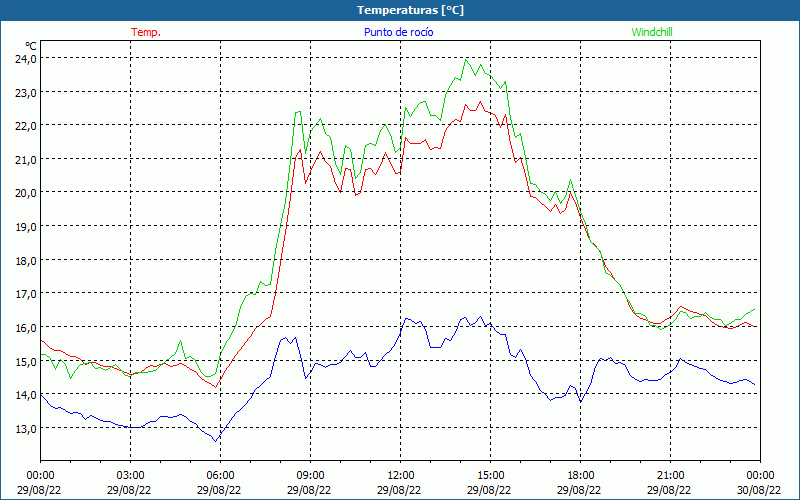Click the 19,0 y-axis value
The height and width of the screenshot is (500, 800).
point(26,227)
